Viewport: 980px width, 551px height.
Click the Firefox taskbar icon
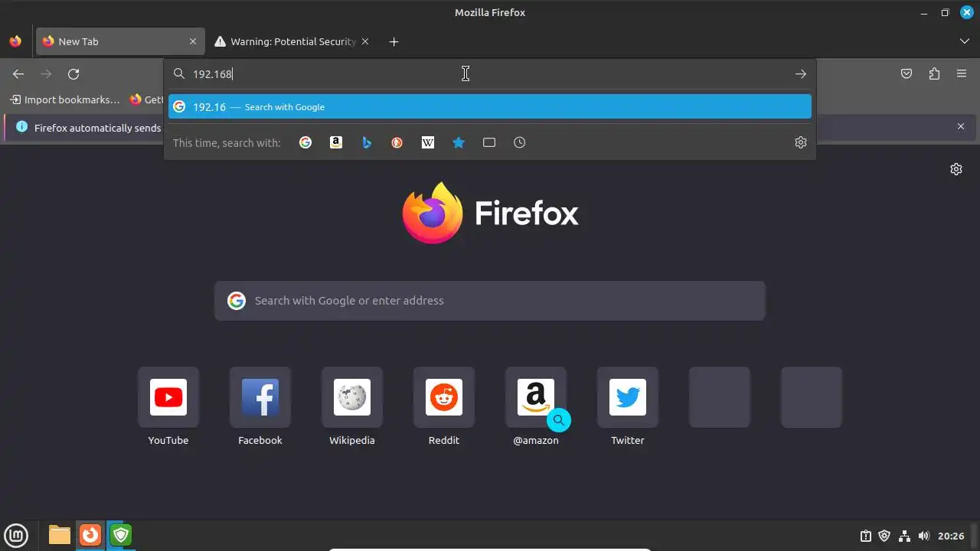[x=90, y=535]
